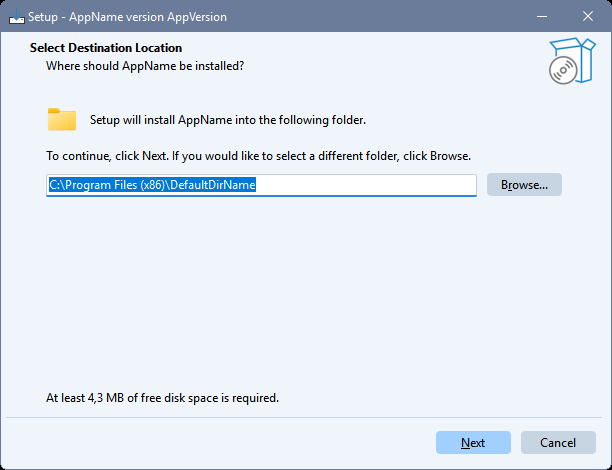Viewport: 612px width, 470px height.
Task: Click empty title bar area beside the title
Action: tap(350, 17)
